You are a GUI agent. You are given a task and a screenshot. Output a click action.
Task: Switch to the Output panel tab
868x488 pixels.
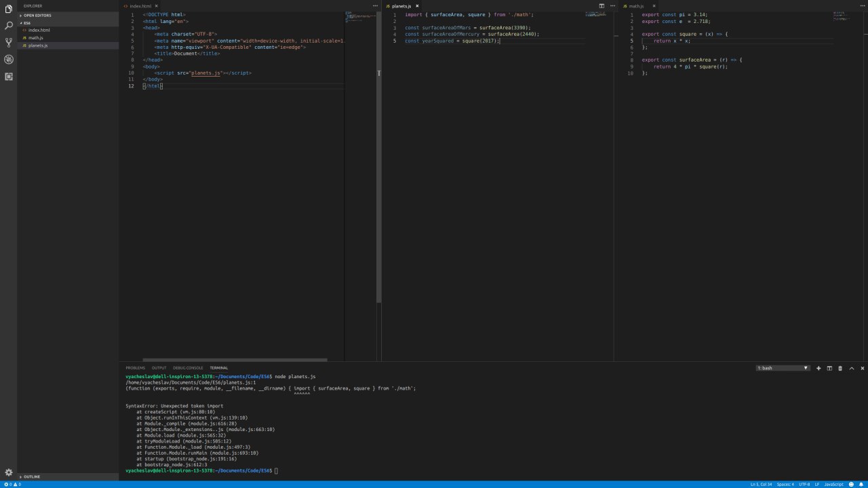[159, 368]
